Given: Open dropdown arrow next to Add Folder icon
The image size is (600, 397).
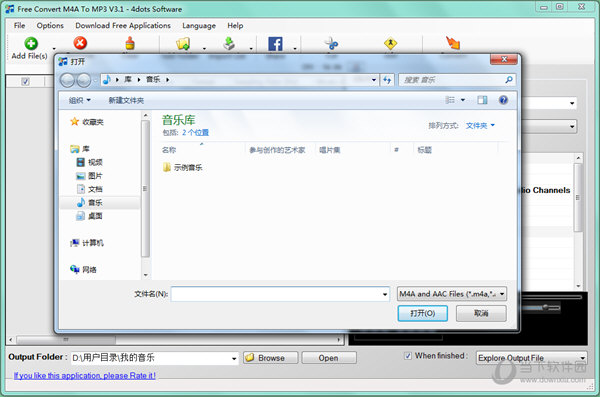Looking at the screenshot, I should point(204,49).
